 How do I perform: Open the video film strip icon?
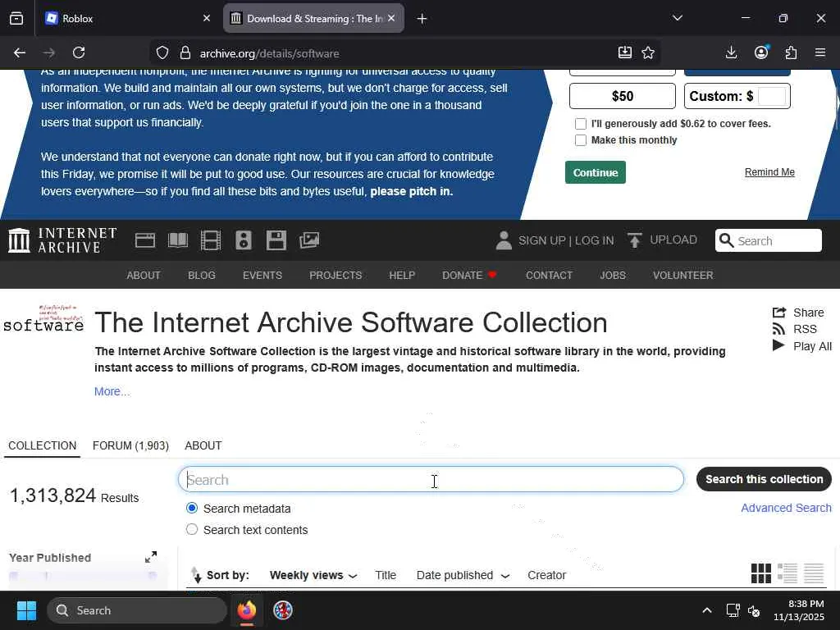coord(211,240)
